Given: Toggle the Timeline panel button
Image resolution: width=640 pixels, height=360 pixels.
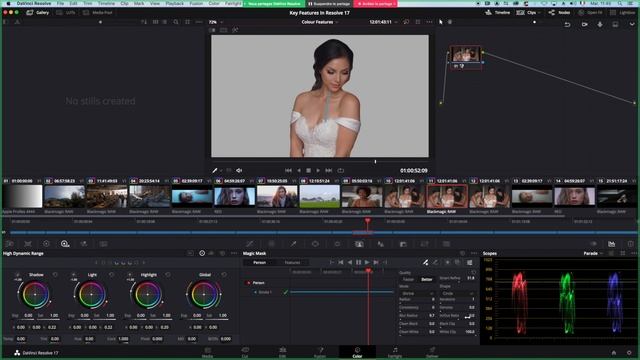Looking at the screenshot, I should pyautogui.click(x=498, y=13).
